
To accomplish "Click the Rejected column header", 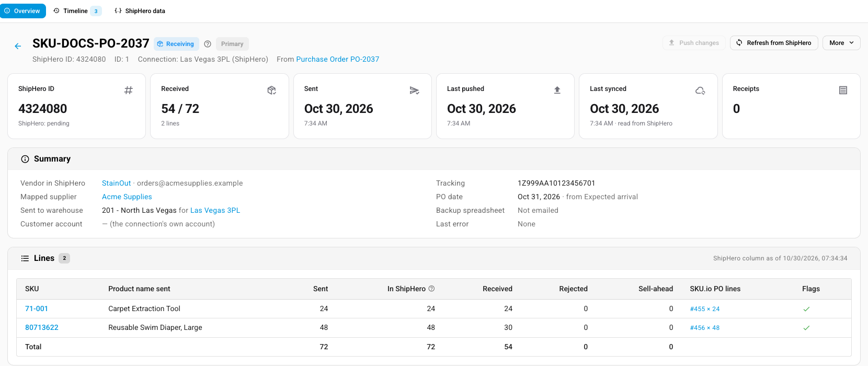I will [x=574, y=289].
